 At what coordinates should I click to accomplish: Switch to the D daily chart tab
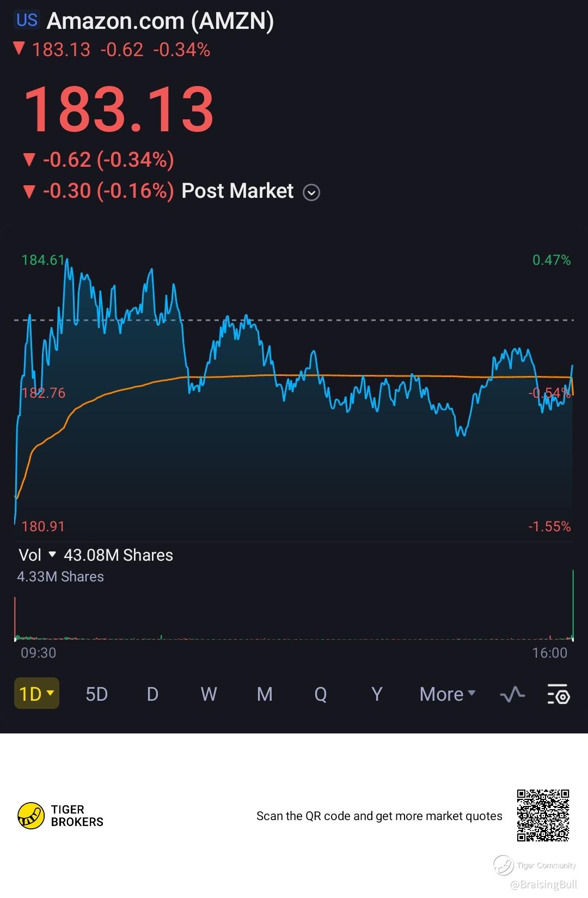152,694
